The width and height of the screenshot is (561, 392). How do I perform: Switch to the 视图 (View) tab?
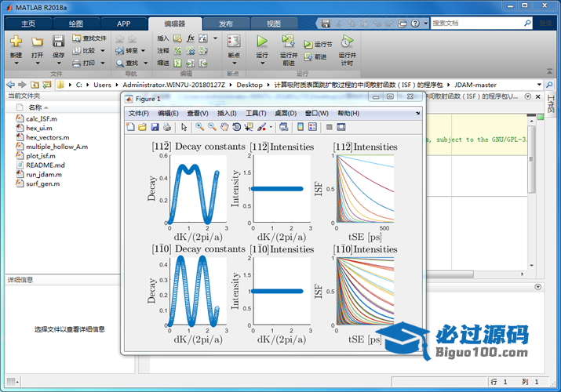274,24
